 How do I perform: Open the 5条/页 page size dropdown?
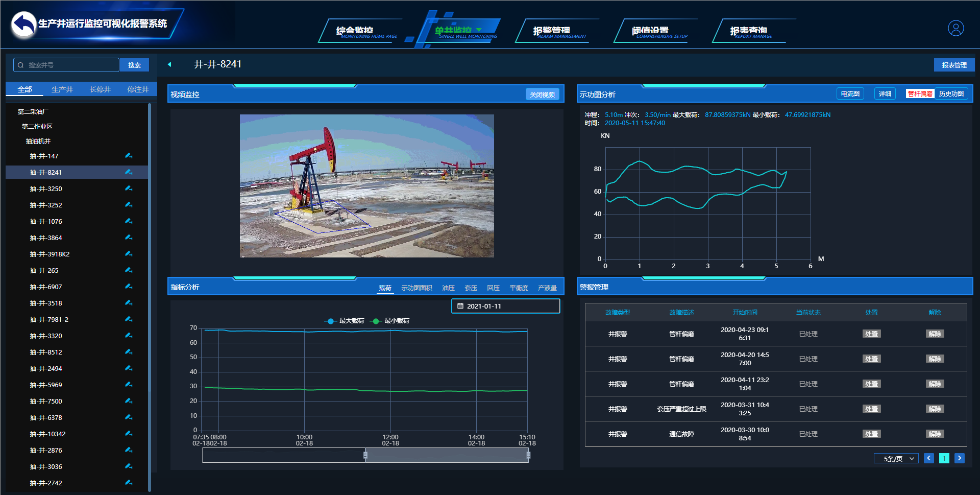pyautogui.click(x=896, y=459)
